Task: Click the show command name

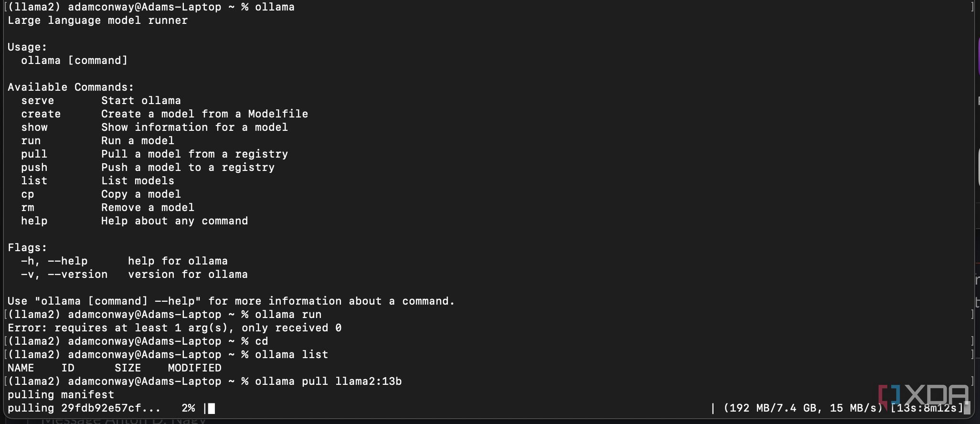Action: (34, 127)
